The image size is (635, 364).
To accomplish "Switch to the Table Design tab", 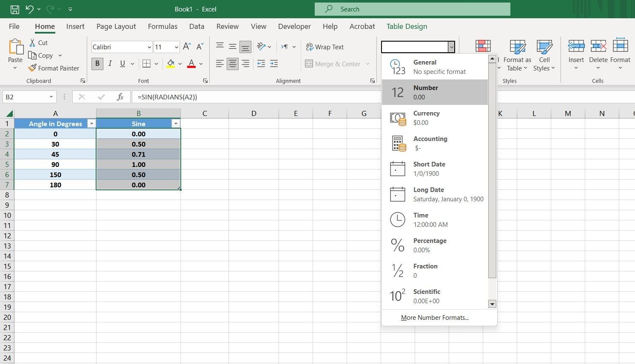I will [x=407, y=26].
